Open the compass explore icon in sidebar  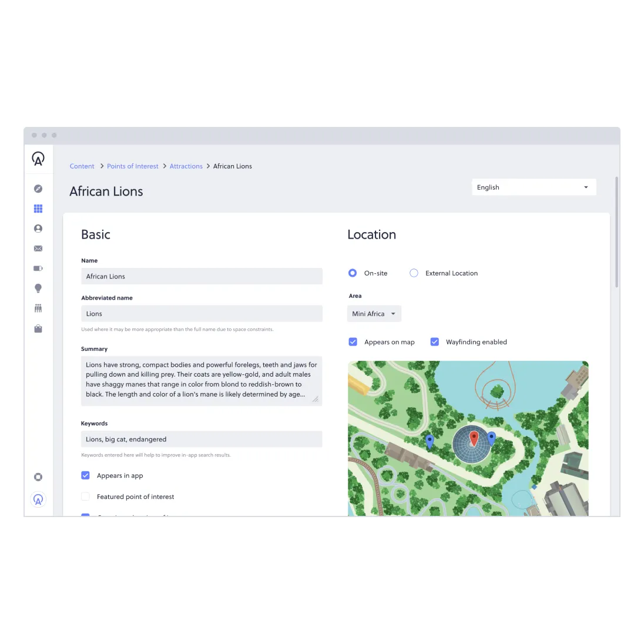38,189
